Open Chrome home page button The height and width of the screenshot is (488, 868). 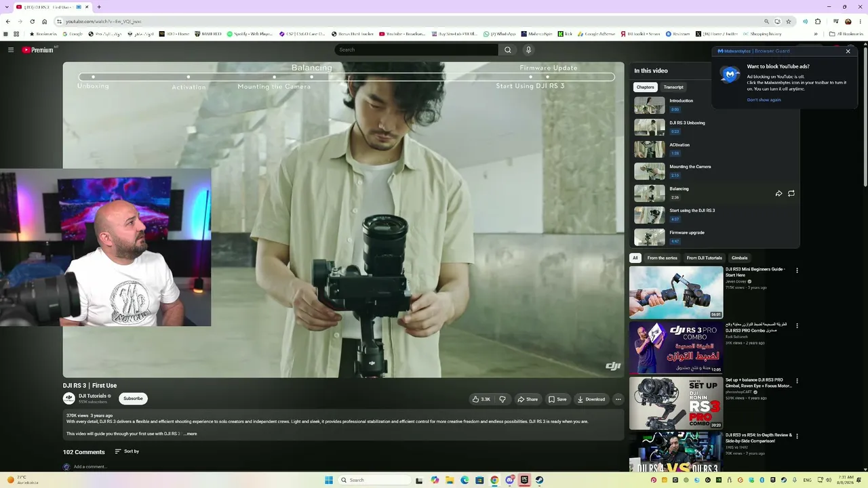45,22
